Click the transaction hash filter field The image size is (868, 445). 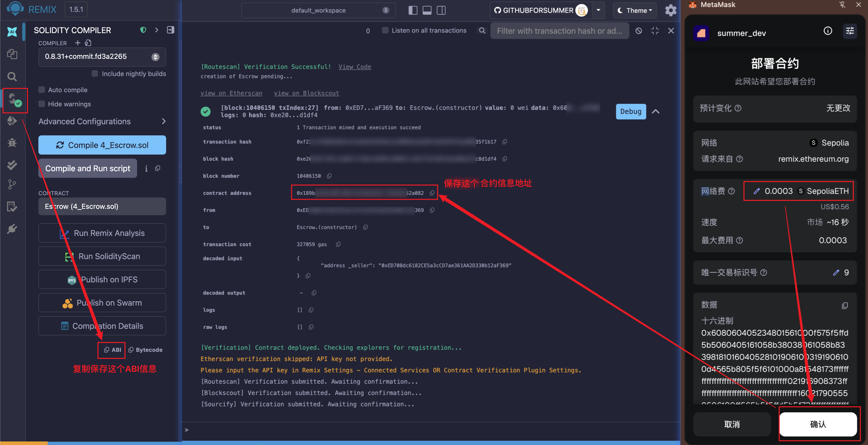[x=559, y=31]
